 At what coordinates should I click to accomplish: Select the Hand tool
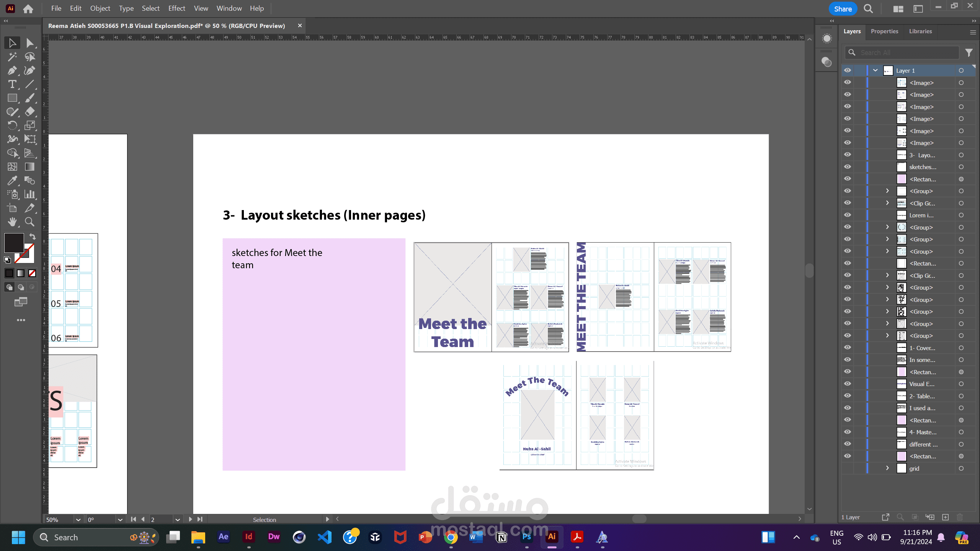[x=12, y=222]
